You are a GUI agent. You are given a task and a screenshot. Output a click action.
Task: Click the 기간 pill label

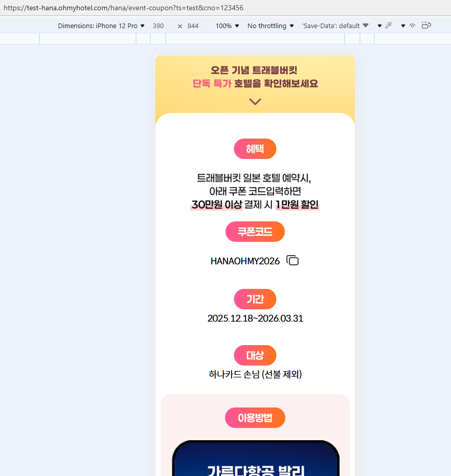(255, 299)
